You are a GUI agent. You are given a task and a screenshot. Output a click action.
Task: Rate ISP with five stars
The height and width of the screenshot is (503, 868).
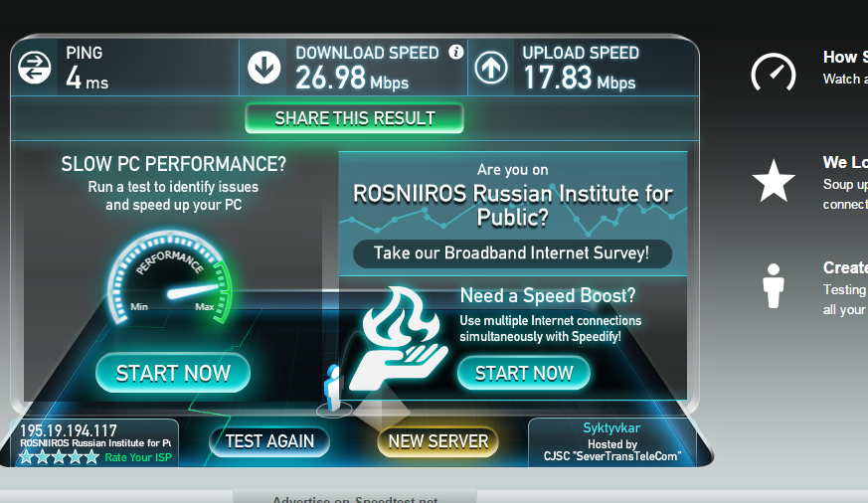[x=91, y=457]
